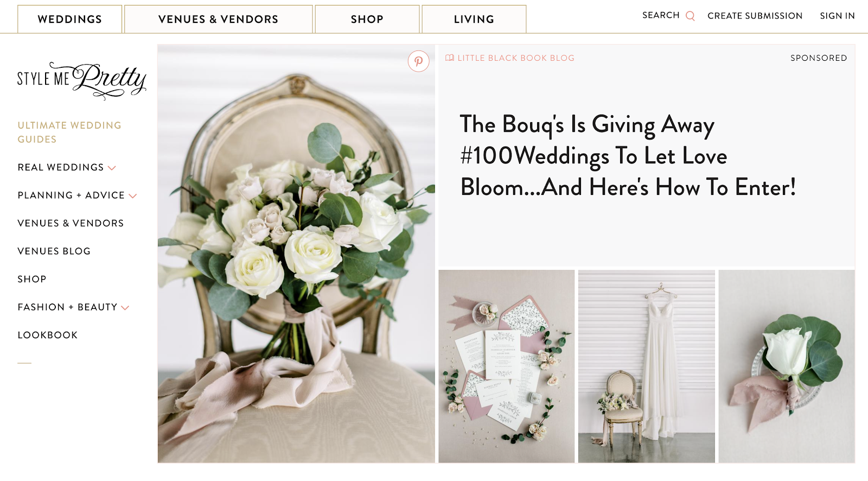This screenshot has height=481, width=868.
Task: Click the Style Me Pretty logo
Action: coord(82,80)
